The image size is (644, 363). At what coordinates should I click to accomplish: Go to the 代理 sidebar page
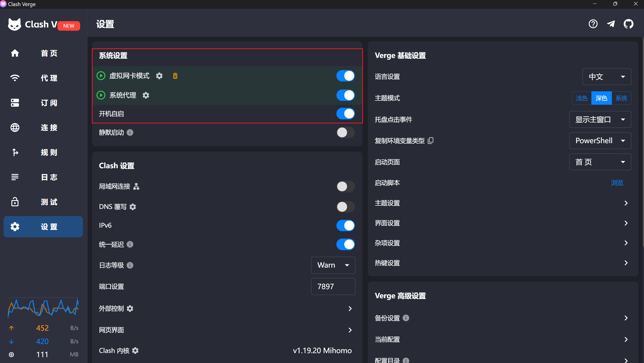click(x=43, y=78)
